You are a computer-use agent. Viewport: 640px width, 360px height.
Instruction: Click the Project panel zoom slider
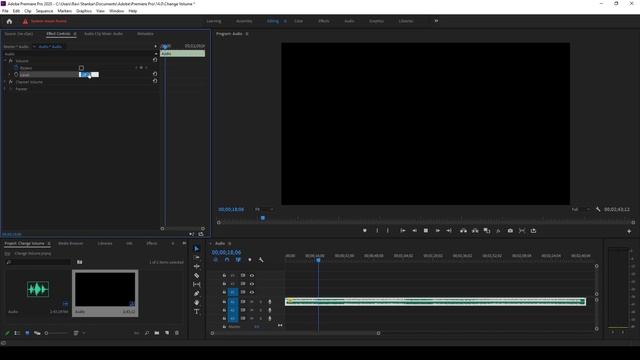pyautogui.click(x=56, y=333)
